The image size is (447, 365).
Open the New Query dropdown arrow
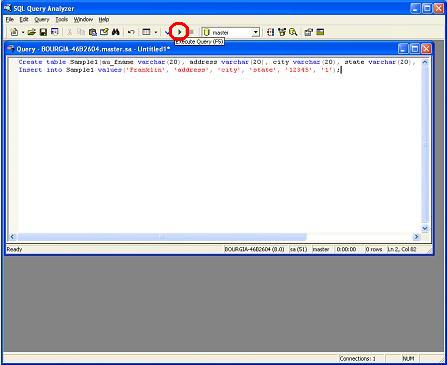pos(23,32)
